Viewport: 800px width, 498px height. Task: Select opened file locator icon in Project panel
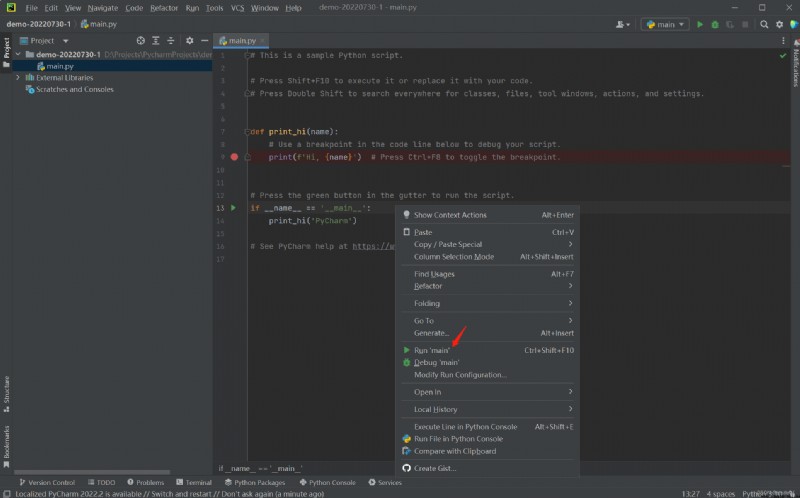click(141, 41)
